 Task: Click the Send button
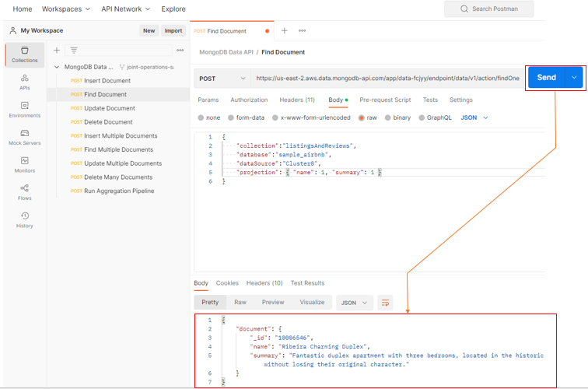546,78
